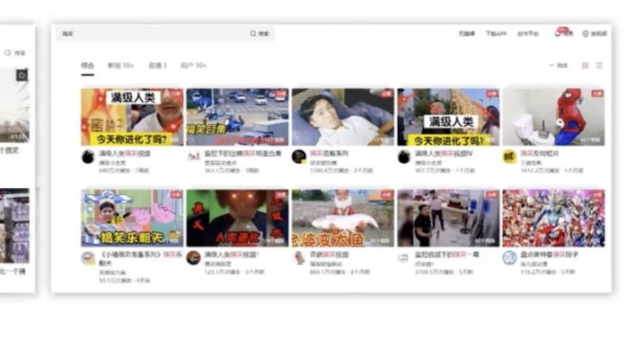Viewport: 644px width, 340px height.
Task: Open the black avatar of first video's uploader
Action: (x=88, y=157)
